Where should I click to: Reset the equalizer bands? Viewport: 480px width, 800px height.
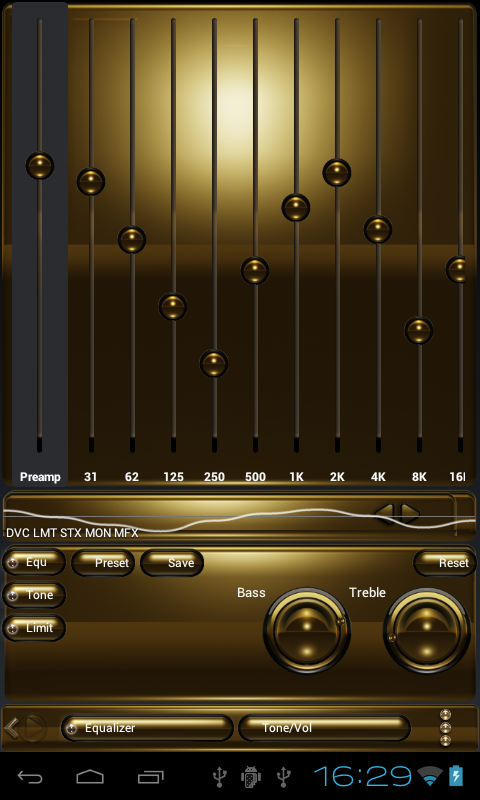(x=444, y=563)
